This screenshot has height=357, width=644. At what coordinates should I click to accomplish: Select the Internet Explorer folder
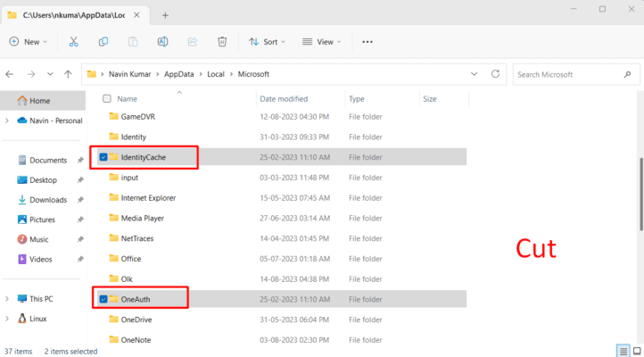(148, 197)
